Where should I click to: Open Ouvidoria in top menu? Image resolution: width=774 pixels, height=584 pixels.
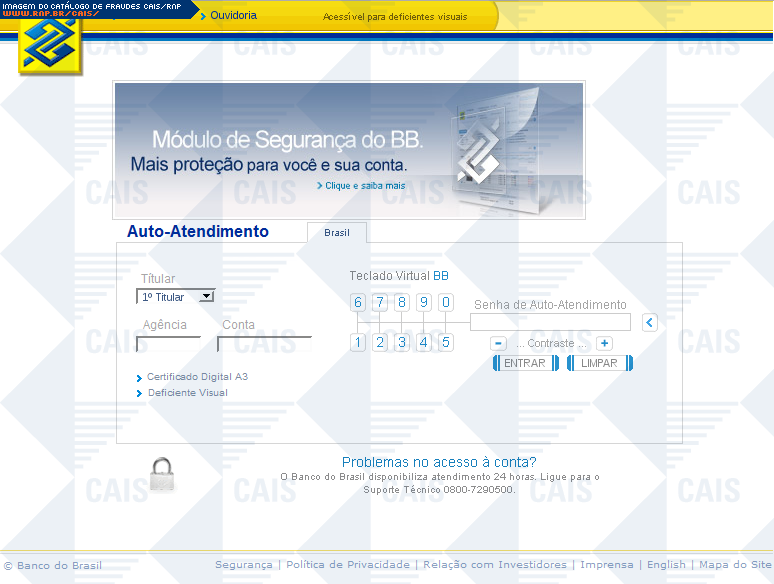coord(233,16)
